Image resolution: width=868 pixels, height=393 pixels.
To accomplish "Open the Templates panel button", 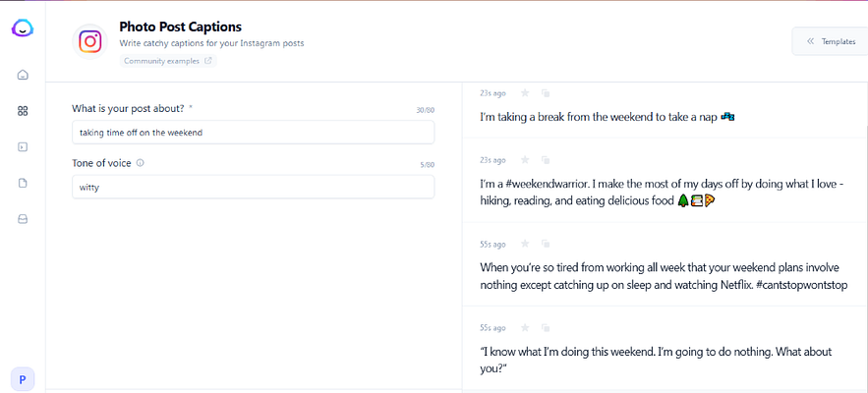I will pos(831,41).
